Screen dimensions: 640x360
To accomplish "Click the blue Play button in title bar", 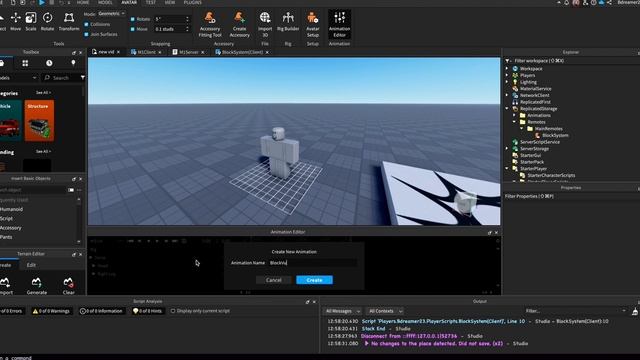I will click(x=42, y=2).
